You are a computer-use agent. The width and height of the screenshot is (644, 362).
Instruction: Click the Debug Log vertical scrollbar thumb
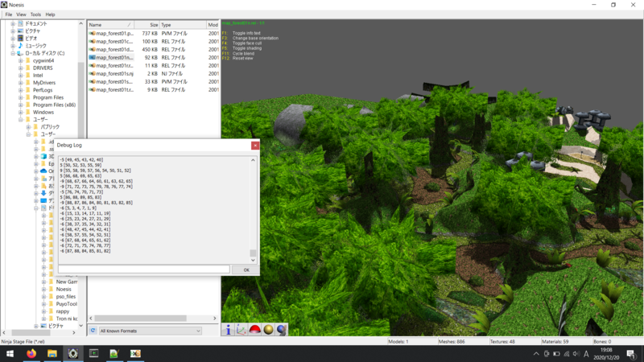pos(253,253)
